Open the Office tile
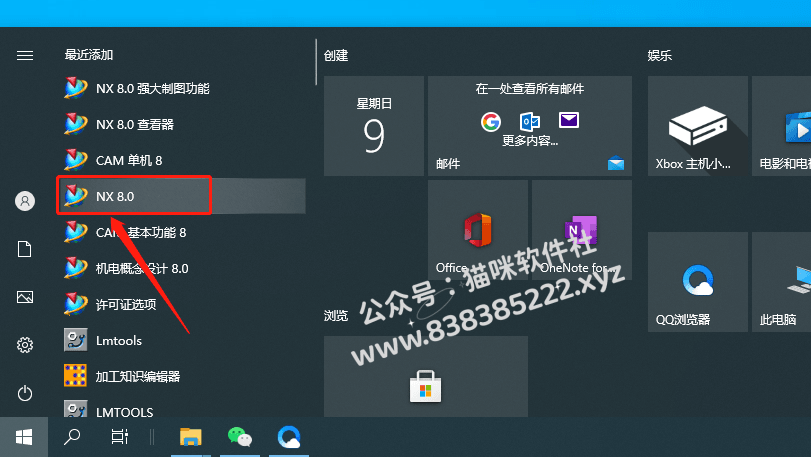The image size is (811, 457). (478, 230)
